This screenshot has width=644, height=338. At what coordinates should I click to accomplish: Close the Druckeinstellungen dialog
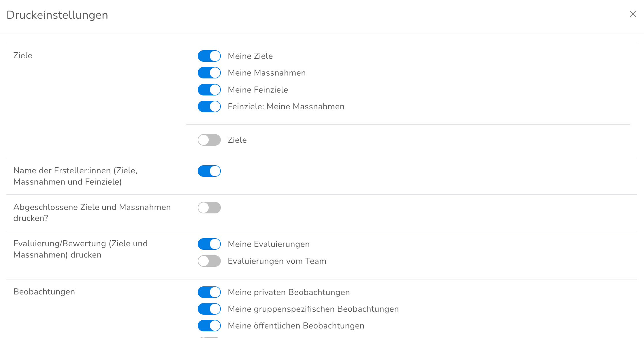633,14
